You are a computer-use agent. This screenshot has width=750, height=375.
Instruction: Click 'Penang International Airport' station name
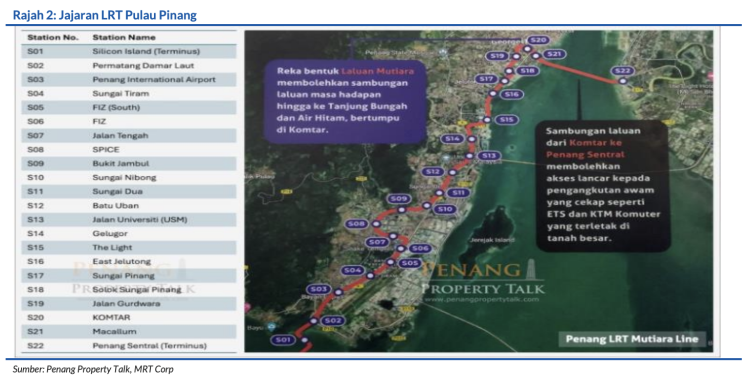tap(154, 79)
